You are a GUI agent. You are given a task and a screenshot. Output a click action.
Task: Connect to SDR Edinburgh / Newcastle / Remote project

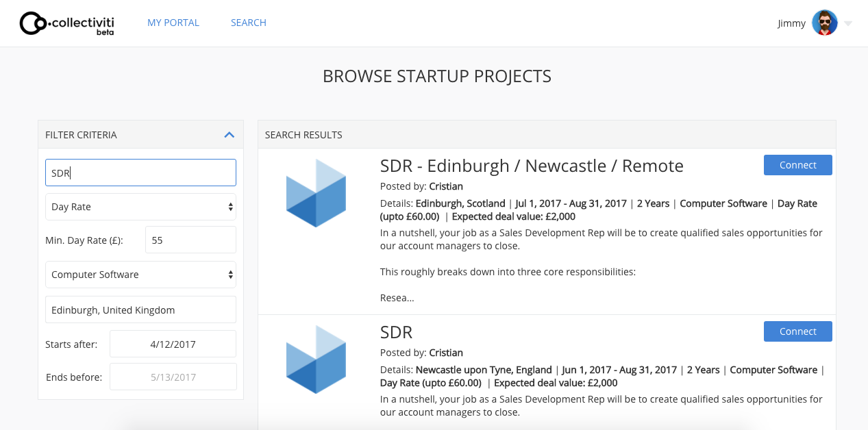pos(798,165)
